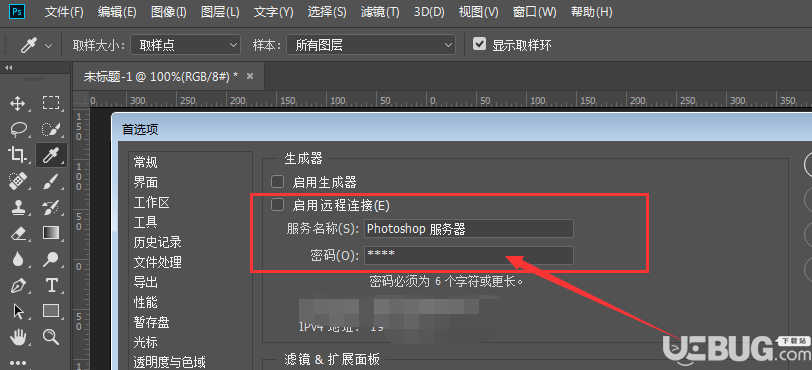Select the Gradient tool
Screen dimensions: 812x370
point(51,233)
